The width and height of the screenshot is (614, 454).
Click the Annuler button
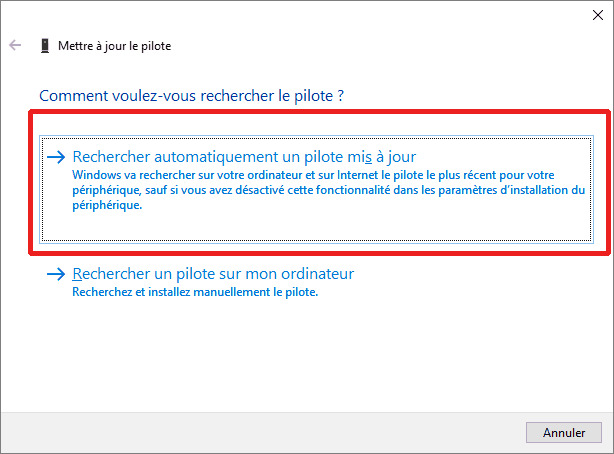click(x=563, y=432)
